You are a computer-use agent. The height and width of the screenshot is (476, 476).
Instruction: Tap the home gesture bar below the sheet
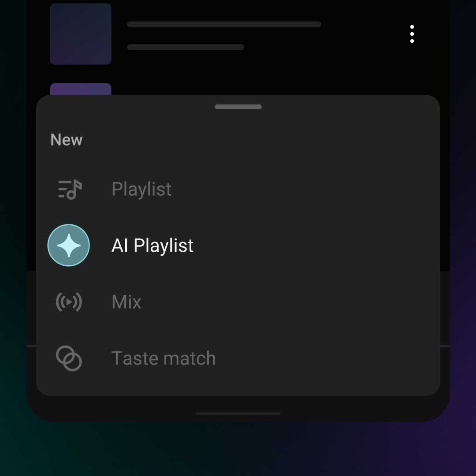coord(238,413)
